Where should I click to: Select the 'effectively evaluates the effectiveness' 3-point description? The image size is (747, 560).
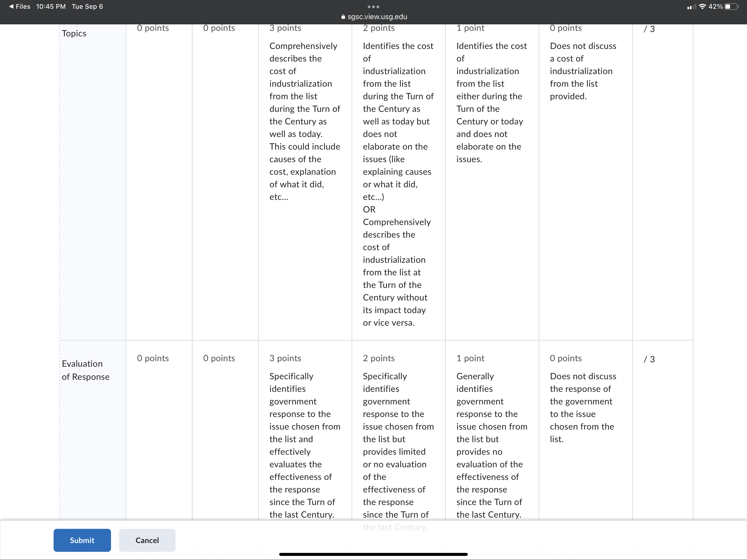[305, 445]
